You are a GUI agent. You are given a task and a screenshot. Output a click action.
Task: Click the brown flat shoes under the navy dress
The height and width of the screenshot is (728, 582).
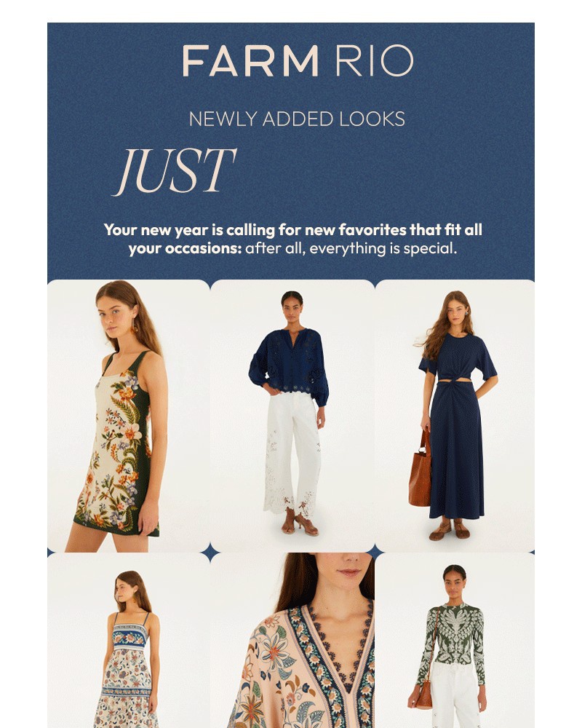[x=450, y=530]
